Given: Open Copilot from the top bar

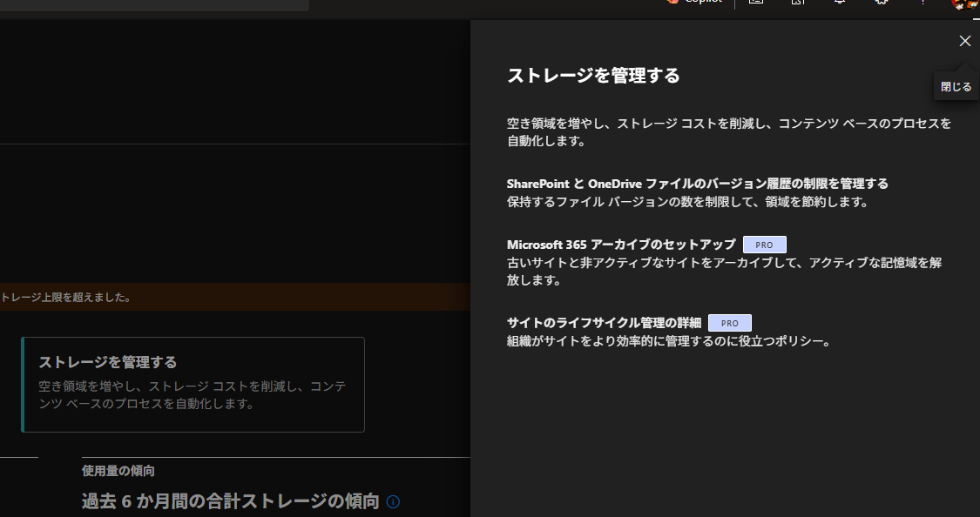Looking at the screenshot, I should tap(694, 3).
